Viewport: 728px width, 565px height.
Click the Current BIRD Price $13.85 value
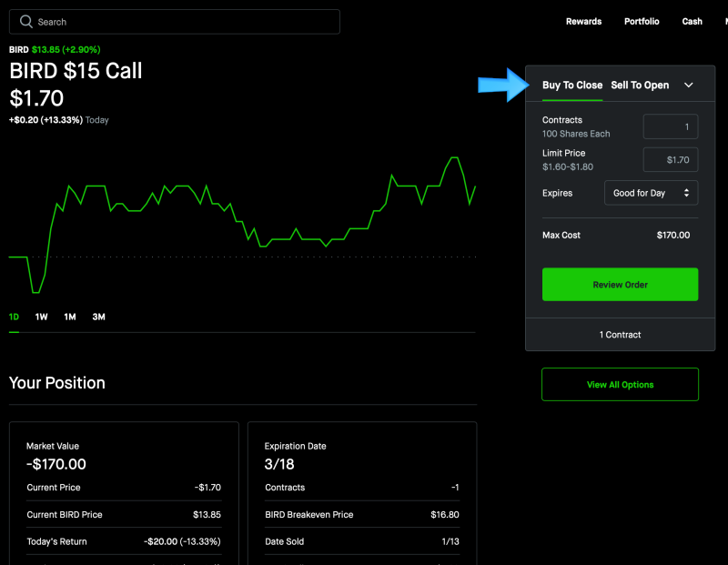point(207,514)
